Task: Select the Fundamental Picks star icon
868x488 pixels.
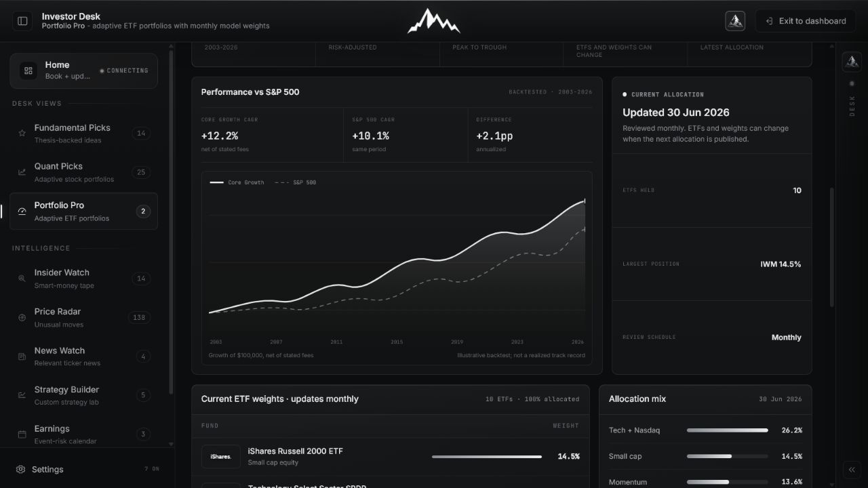Action: (x=22, y=134)
